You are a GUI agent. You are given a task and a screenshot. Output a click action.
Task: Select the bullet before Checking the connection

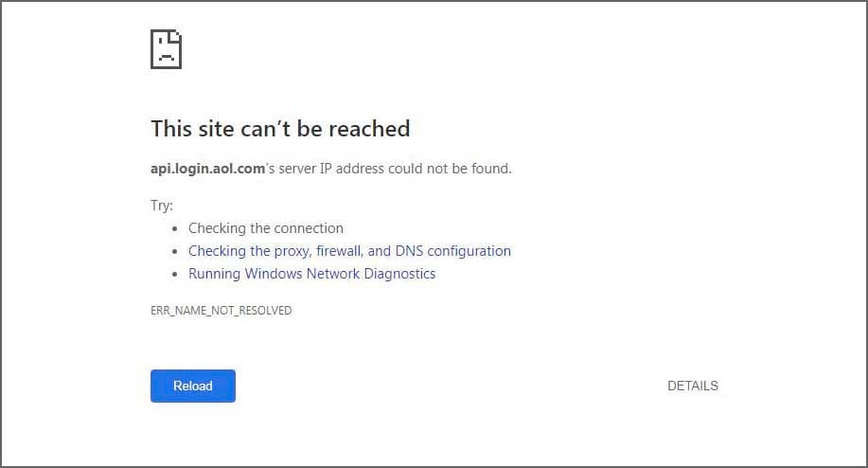point(175,228)
